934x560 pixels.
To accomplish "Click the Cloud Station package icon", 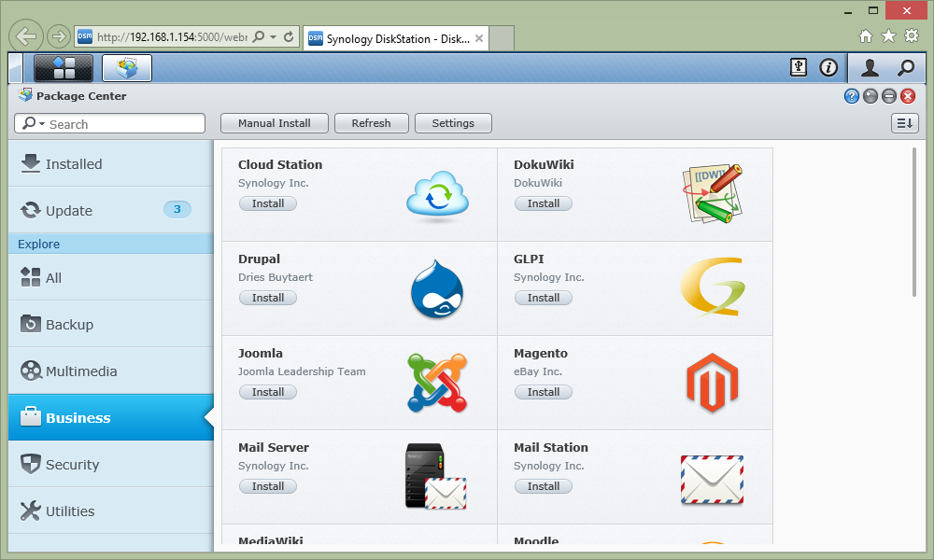I will [x=437, y=196].
